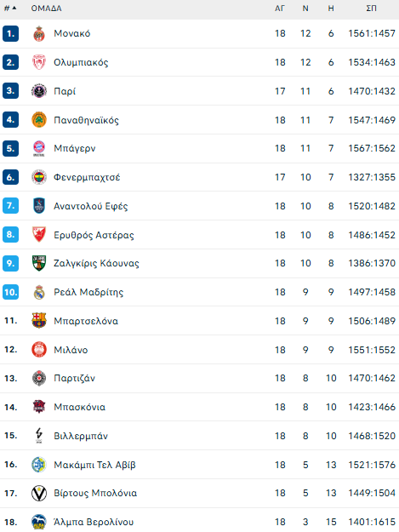
Task: Sort by the ΟΜΑΔΑ column header
Action: (x=47, y=9)
